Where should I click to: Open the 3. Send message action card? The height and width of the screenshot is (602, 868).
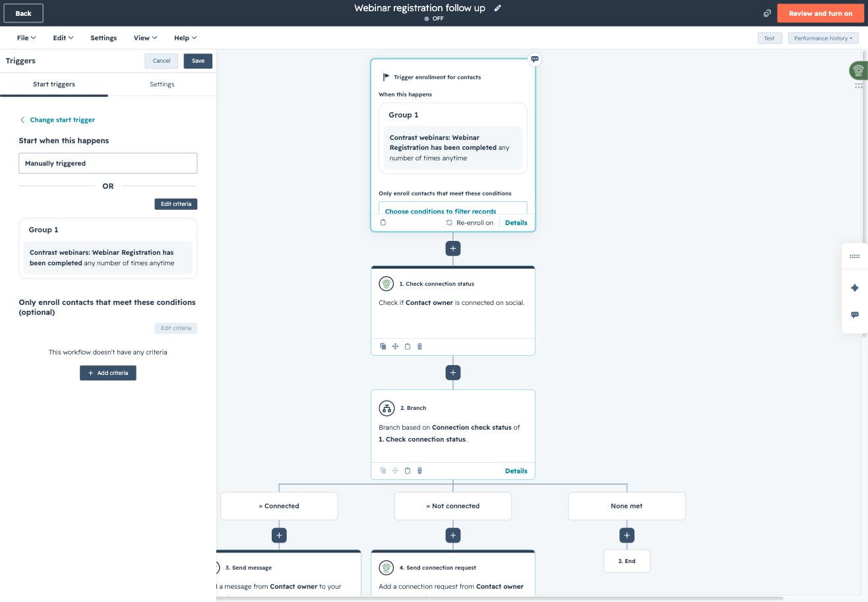point(289,572)
